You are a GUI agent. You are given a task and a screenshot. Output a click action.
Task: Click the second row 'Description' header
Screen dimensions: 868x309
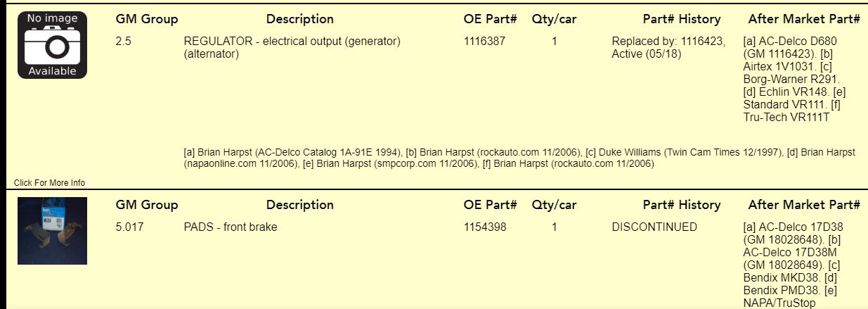click(300, 205)
